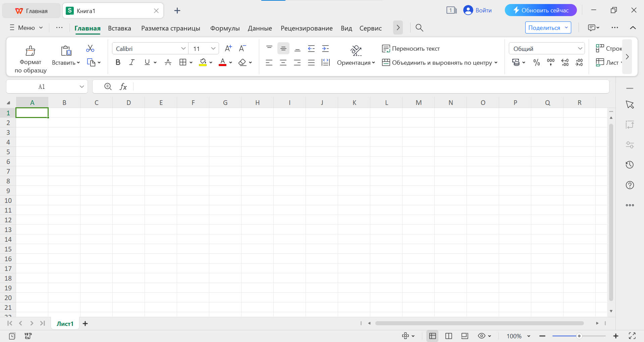Increase decimal places

[x=565, y=62]
